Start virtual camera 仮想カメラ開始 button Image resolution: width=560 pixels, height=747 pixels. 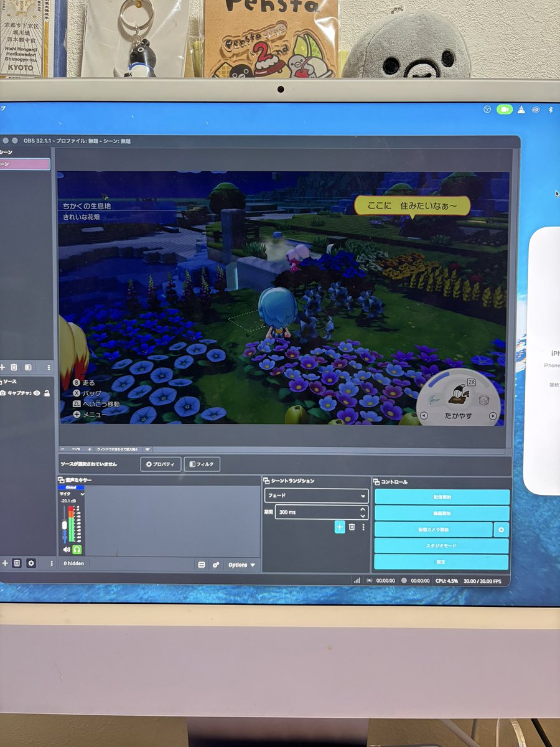tap(433, 530)
